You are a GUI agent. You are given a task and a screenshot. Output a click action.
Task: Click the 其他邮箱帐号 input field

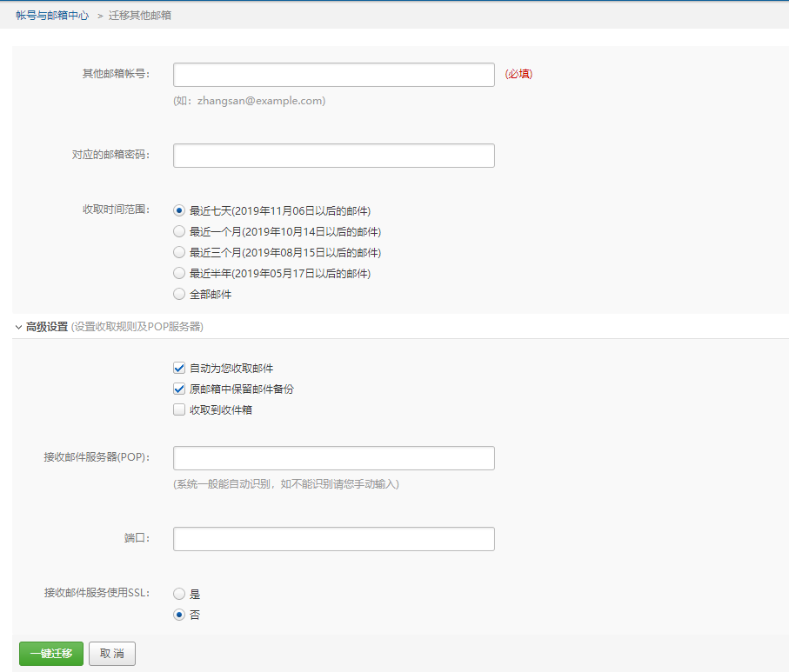333,75
